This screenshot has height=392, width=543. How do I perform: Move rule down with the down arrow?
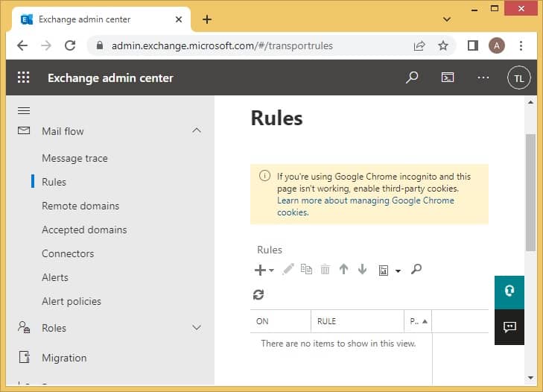[362, 269]
